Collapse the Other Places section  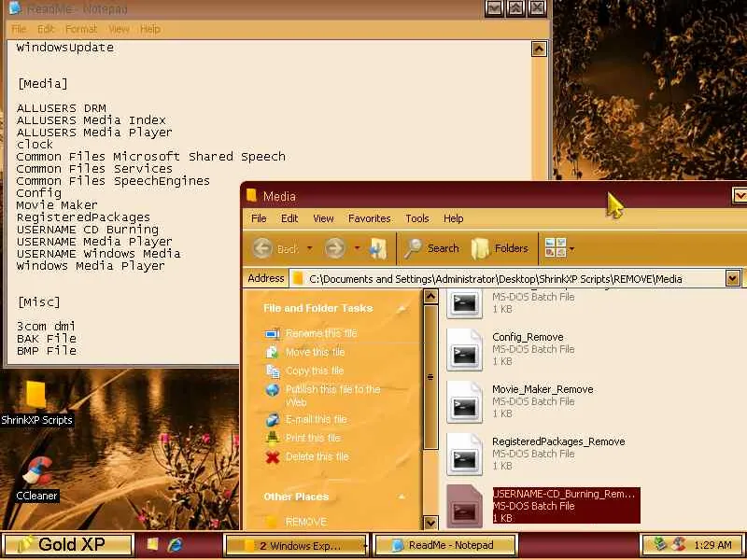tap(402, 497)
